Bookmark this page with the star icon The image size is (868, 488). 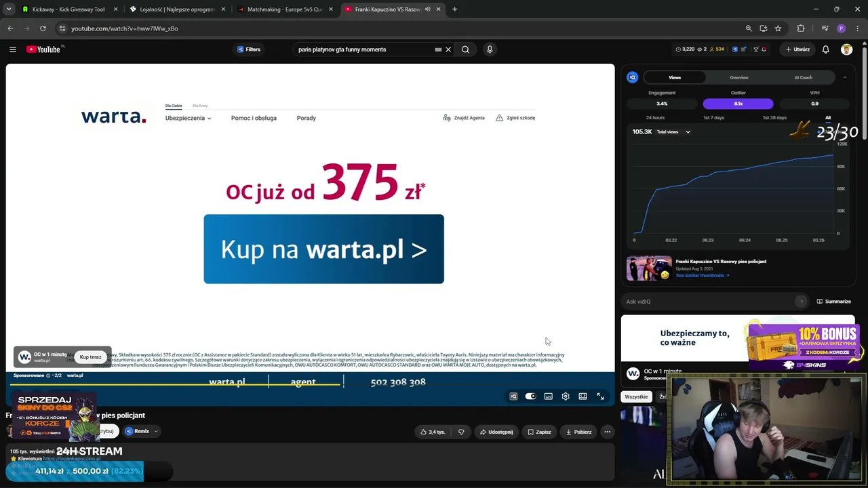(x=778, y=28)
